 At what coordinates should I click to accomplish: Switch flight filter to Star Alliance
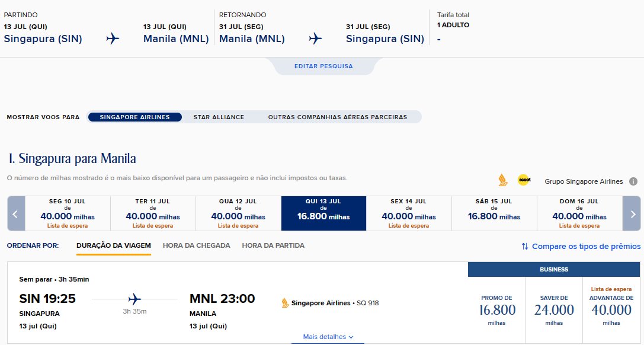tap(219, 117)
